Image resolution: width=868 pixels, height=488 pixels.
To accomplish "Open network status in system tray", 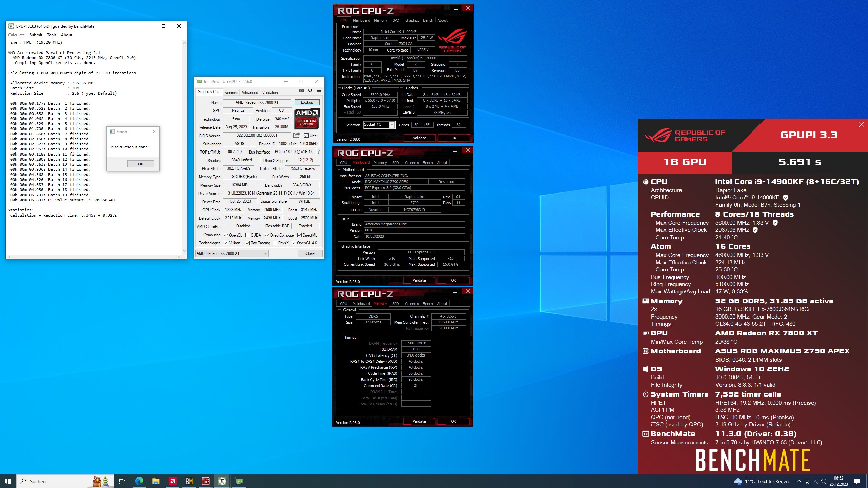I will (x=815, y=481).
